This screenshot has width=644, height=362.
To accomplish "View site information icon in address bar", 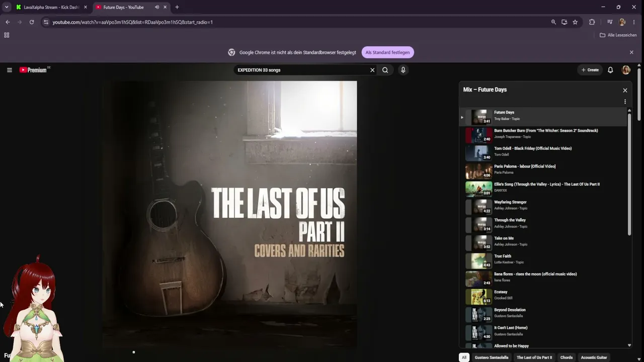I will [x=46, y=22].
